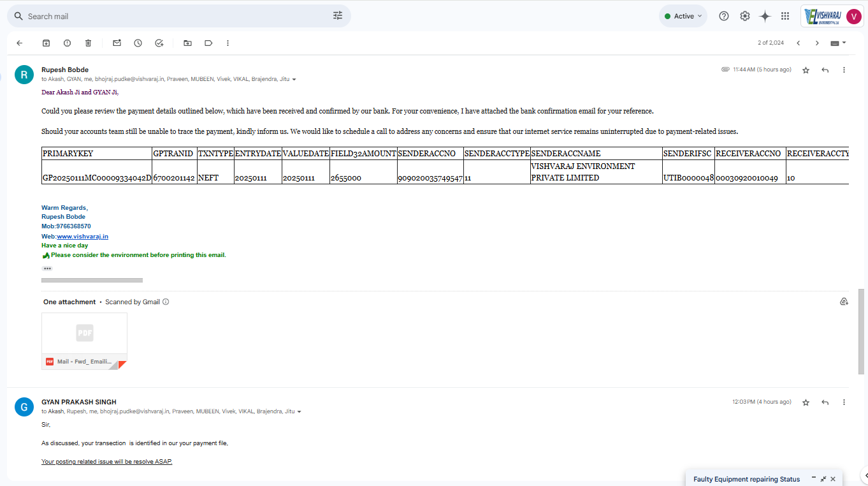The image size is (868, 486).
Task: Snooze this email with clock icon
Action: [x=138, y=43]
